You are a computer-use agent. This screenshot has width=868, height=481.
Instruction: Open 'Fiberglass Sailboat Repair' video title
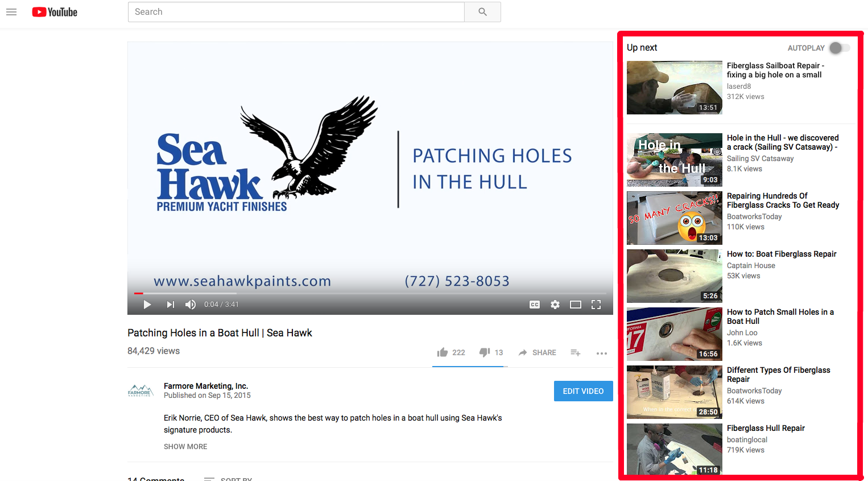pyautogui.click(x=775, y=70)
